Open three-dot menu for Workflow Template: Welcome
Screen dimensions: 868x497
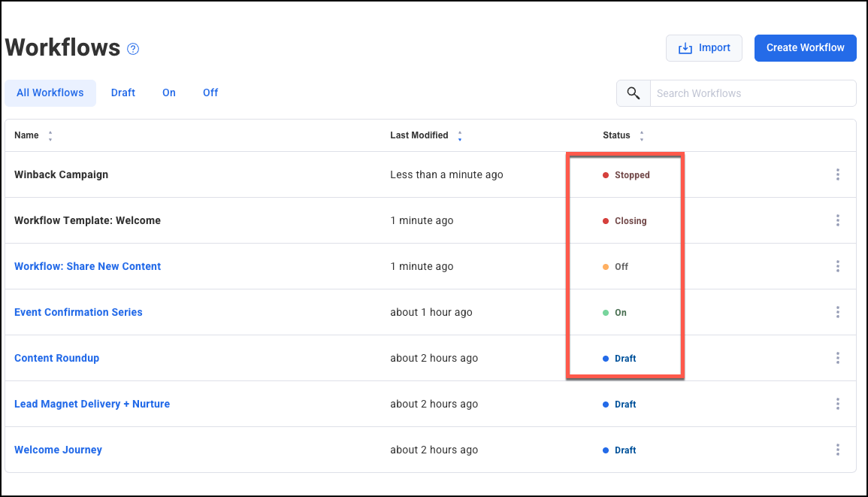coord(837,220)
